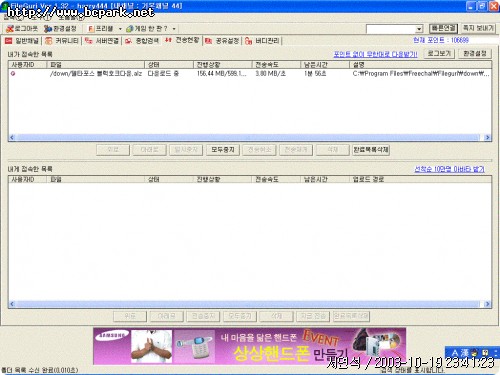500x375 pixels.
Task: Click into the quick-connect address input field
Action: 391,29
